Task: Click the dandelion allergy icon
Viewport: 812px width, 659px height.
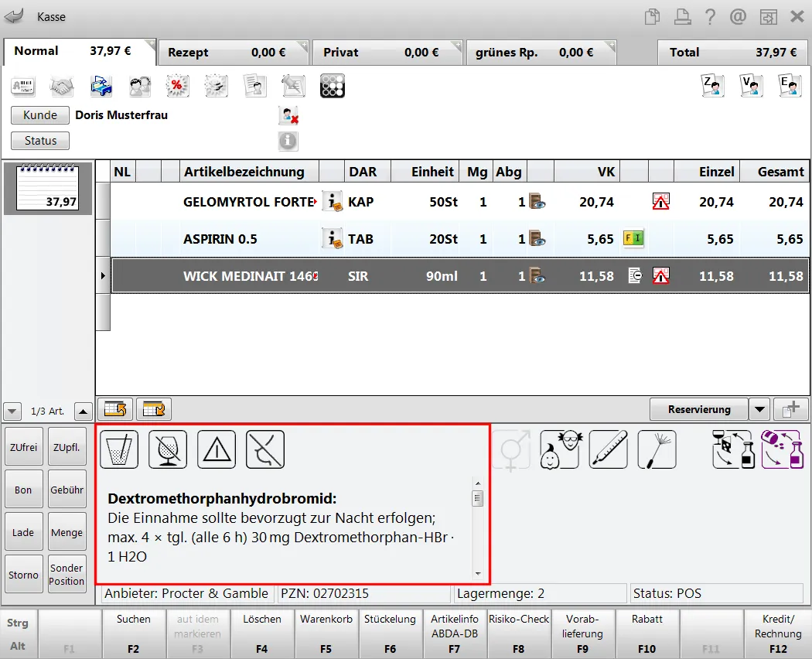Action: [657, 449]
